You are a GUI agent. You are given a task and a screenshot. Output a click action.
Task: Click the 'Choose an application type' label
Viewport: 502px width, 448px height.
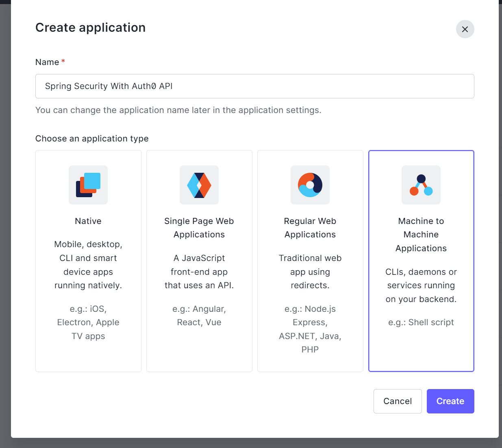(x=92, y=139)
